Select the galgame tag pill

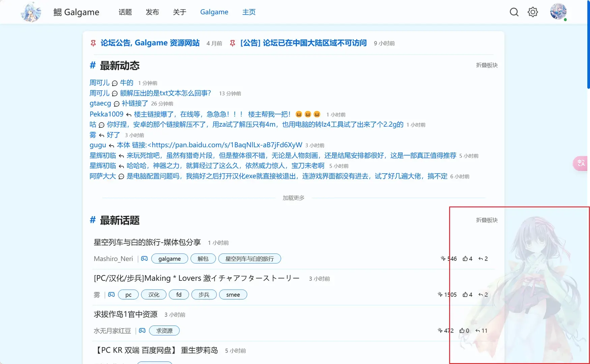coord(170,259)
